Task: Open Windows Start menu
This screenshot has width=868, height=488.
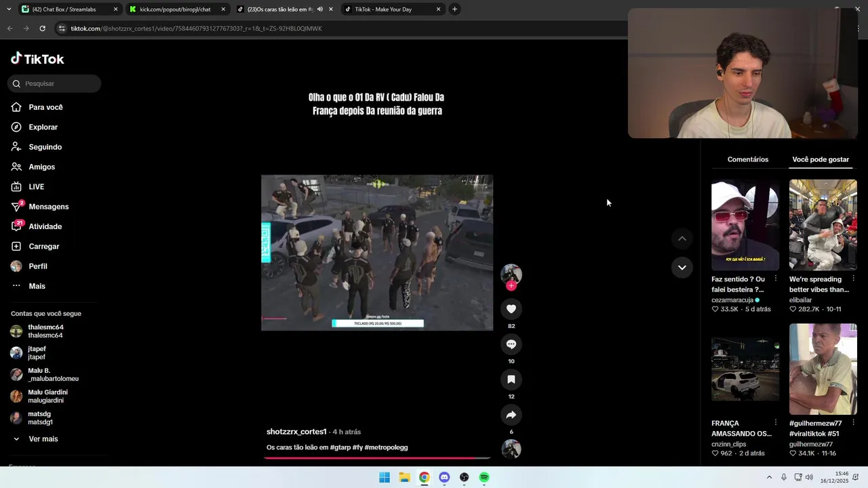Action: 384,477
